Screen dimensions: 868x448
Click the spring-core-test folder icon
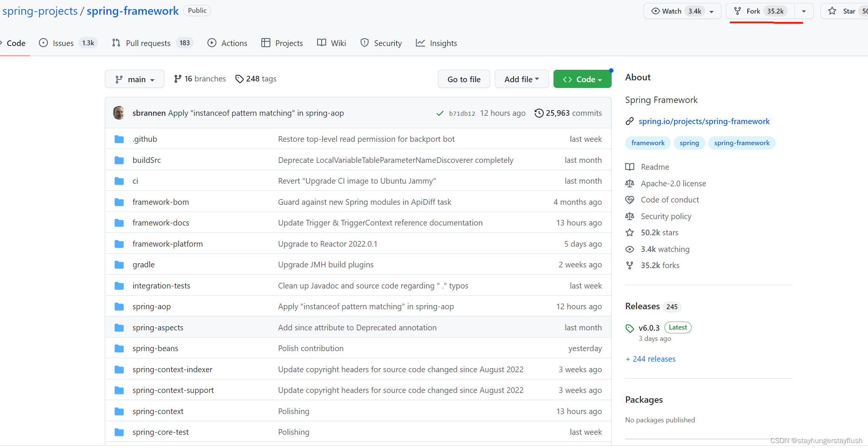tap(119, 432)
